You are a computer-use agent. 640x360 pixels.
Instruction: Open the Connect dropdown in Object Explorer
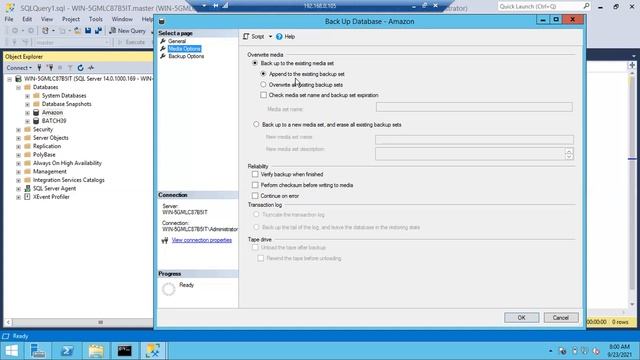coord(19,68)
